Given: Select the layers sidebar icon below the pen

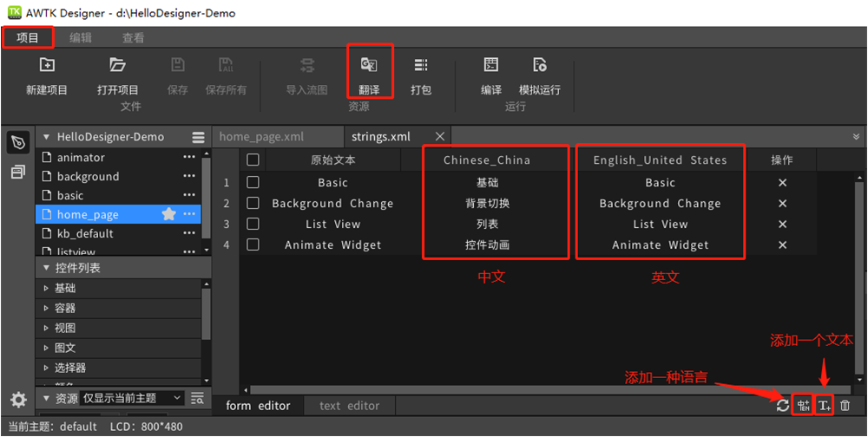Looking at the screenshot, I should click(x=18, y=172).
